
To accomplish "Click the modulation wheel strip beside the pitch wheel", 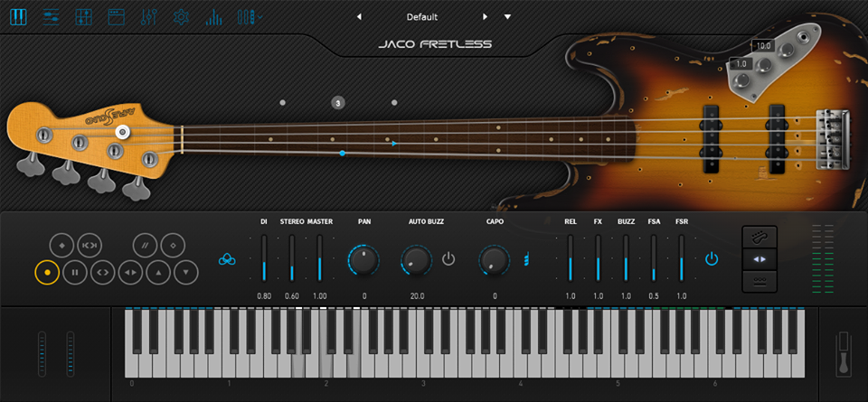I will [x=71, y=354].
